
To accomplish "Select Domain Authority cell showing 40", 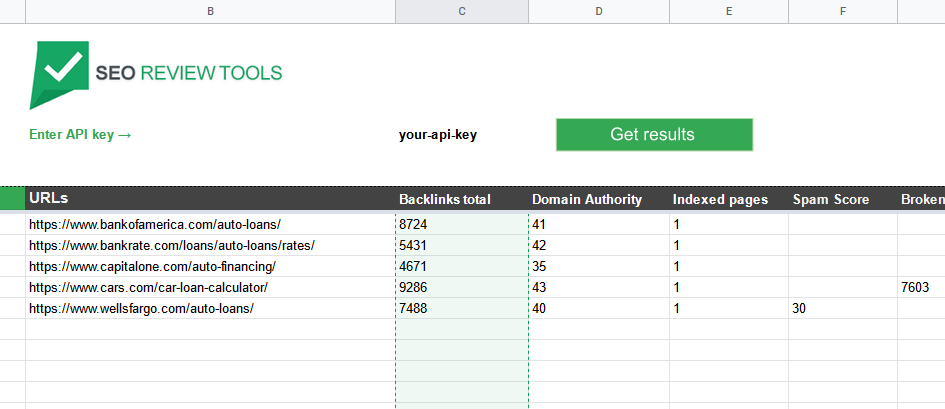I will coord(598,308).
